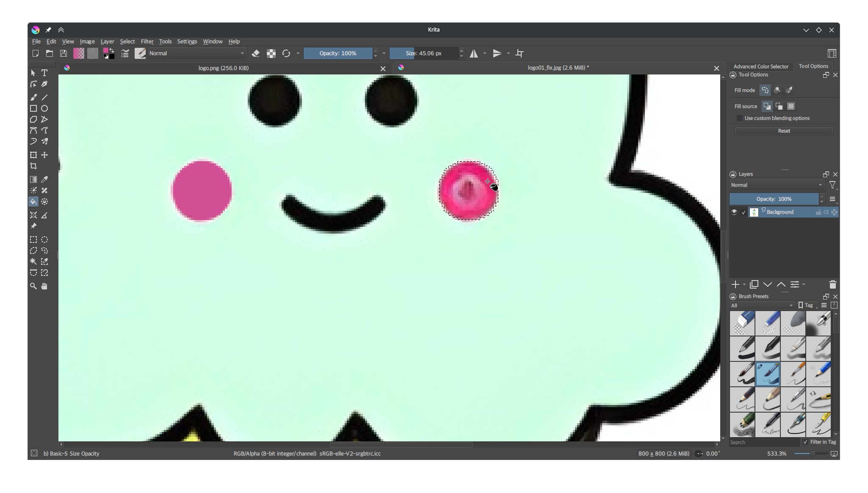
Task: Select the Move tool
Action: 44,155
